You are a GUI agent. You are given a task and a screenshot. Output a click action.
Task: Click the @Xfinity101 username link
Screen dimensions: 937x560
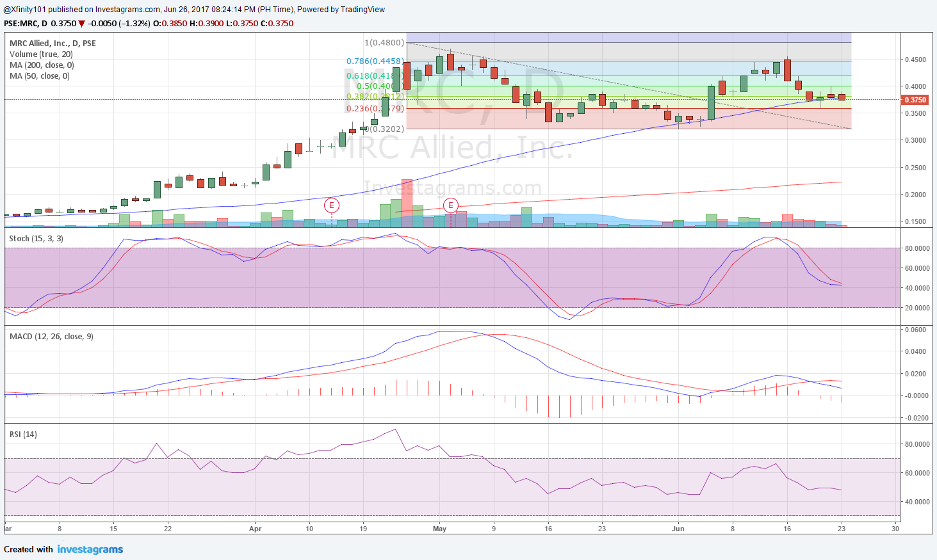pyautogui.click(x=24, y=10)
